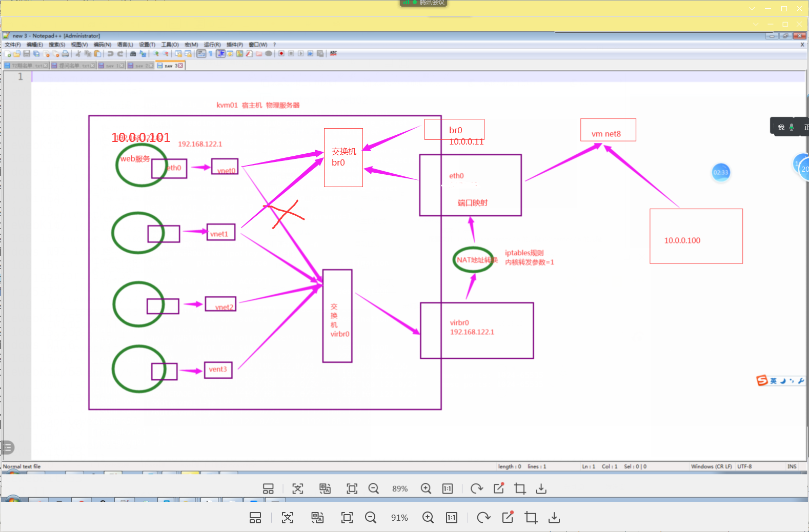This screenshot has width=809, height=532.
Task: Click the vm net8 label in diagram
Action: pos(606,134)
